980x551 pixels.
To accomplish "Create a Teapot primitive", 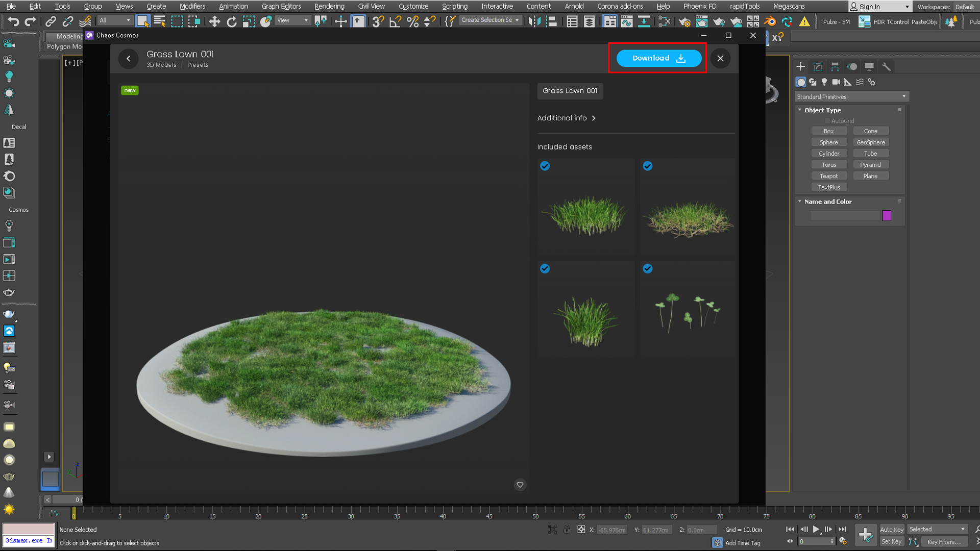I will pyautogui.click(x=829, y=176).
